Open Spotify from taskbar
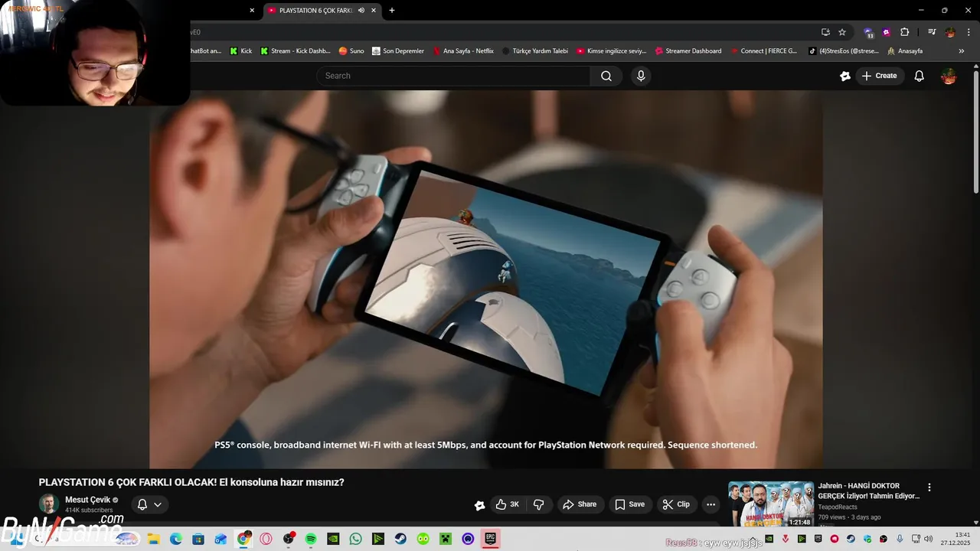The height and width of the screenshot is (551, 980). click(x=311, y=539)
